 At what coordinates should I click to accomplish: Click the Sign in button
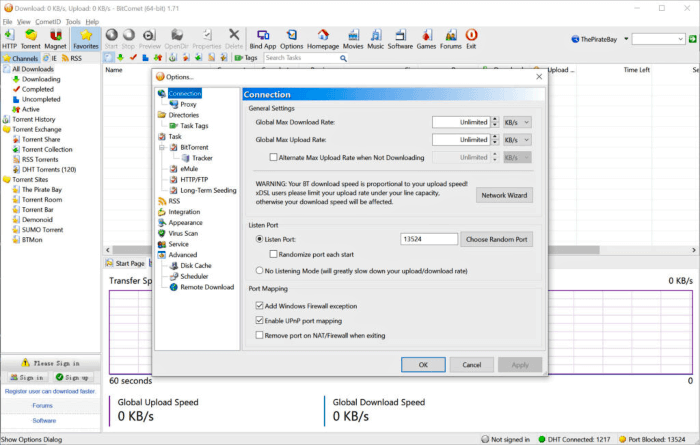27,378
